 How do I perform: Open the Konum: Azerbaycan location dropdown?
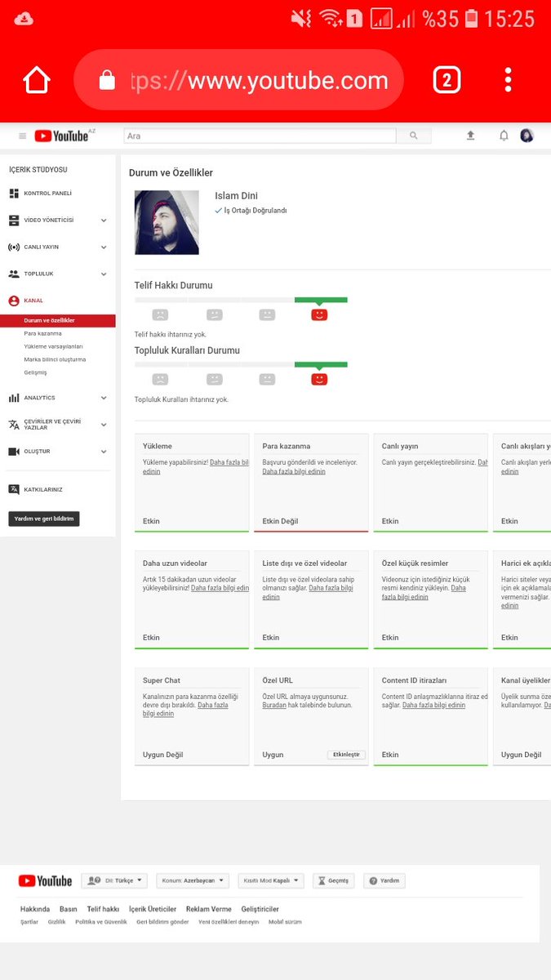pyautogui.click(x=193, y=881)
